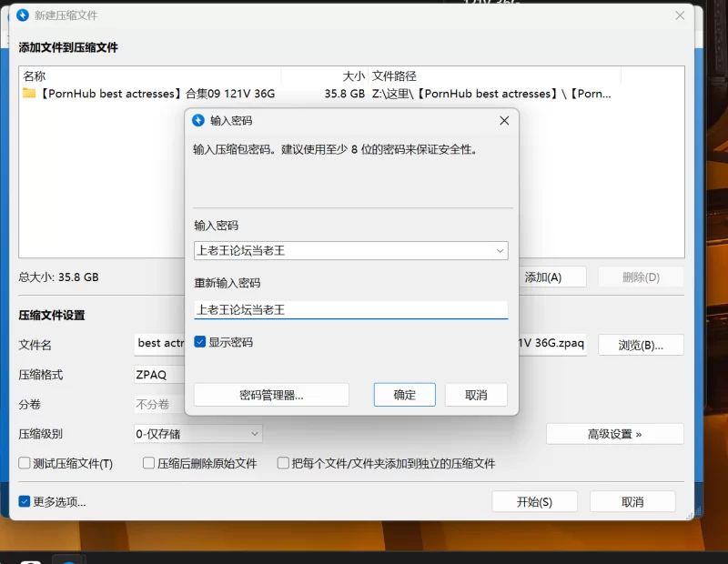
Task: Close the 输入密码 dialog
Action: [x=504, y=121]
